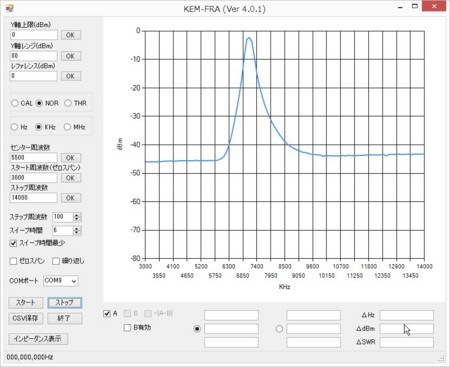Edit the Y軸レンジ field showing 80
The width and height of the screenshot is (450, 367).
(34, 56)
